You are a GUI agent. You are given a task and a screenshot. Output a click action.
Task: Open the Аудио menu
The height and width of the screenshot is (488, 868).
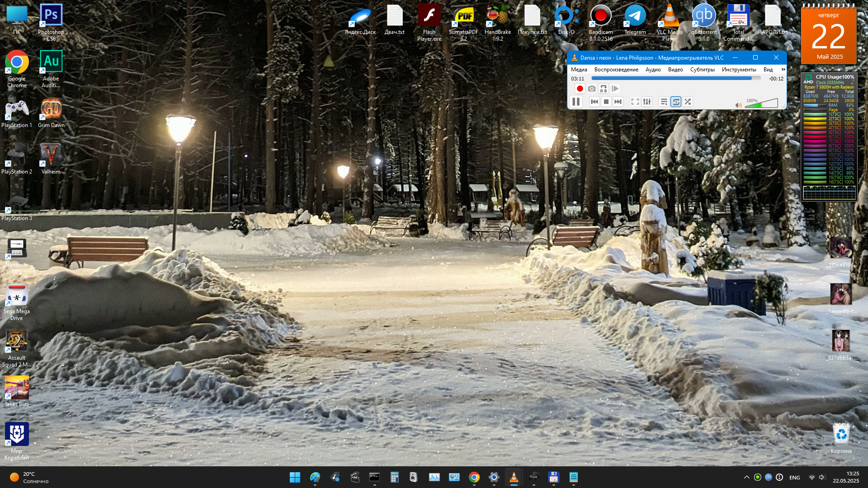click(x=653, y=70)
